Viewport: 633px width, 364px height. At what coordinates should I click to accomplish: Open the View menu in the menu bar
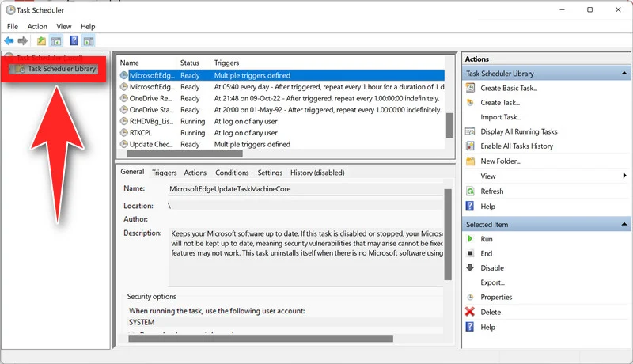tap(64, 27)
